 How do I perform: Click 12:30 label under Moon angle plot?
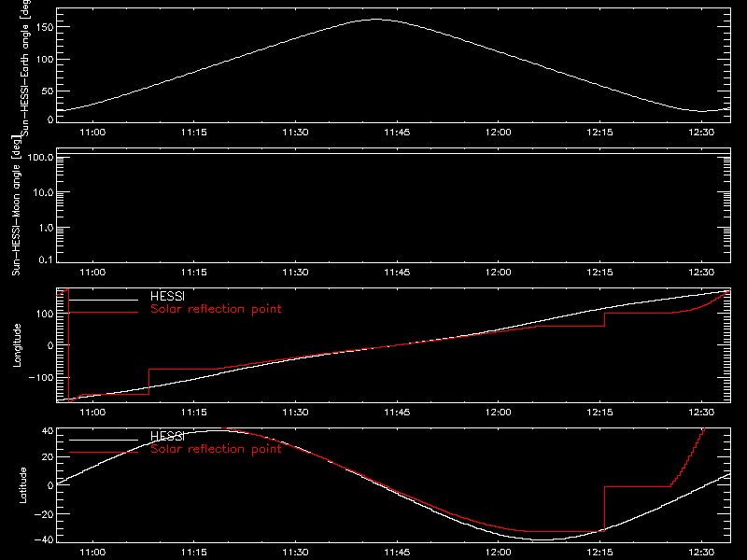click(x=701, y=273)
